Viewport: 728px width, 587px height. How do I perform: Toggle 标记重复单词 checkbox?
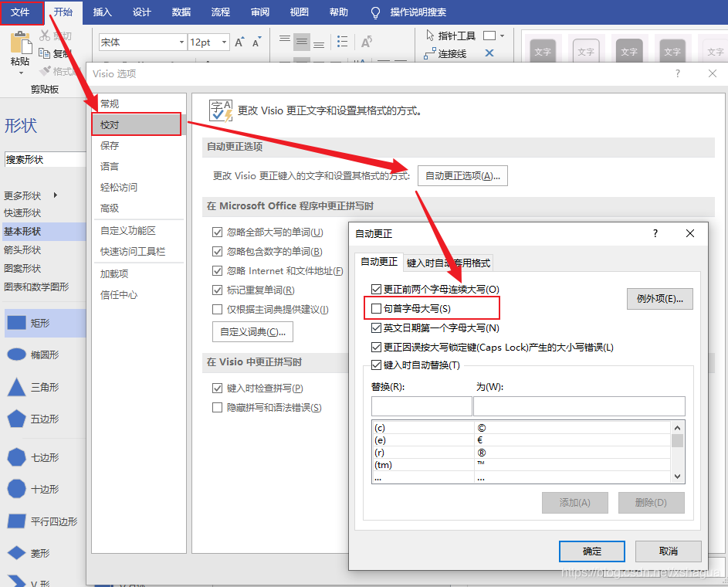click(217, 290)
